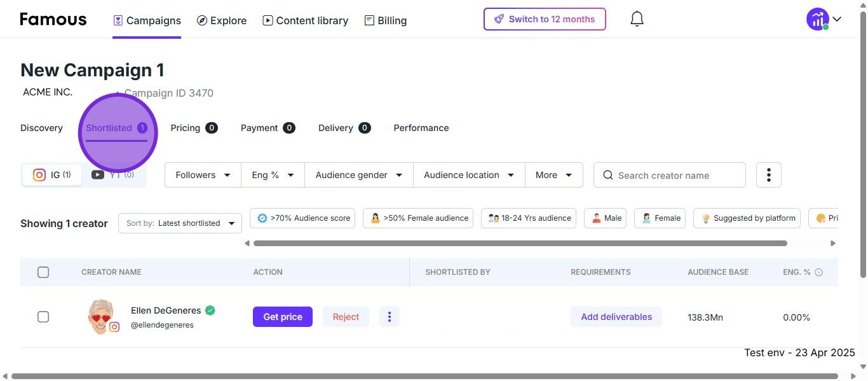Click the filter chips horizontal scrollbar
Viewport: 868px width, 381px height.
520,243
